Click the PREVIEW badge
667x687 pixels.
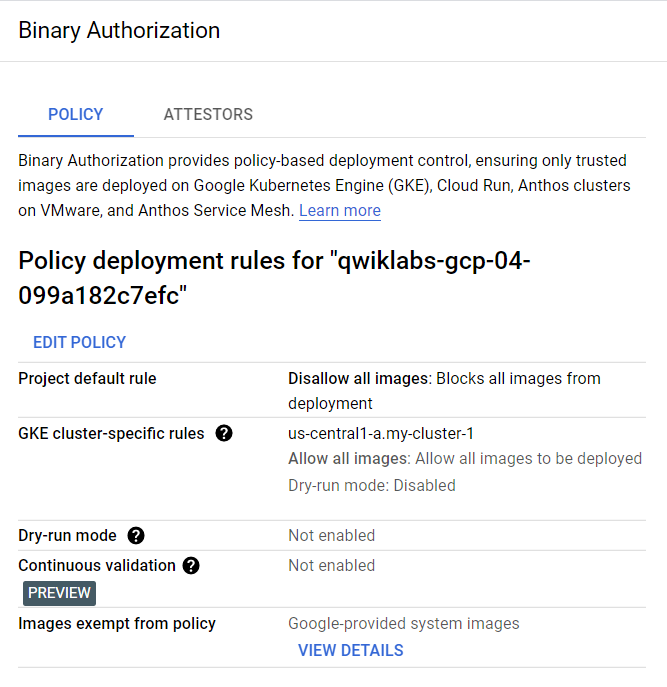point(59,593)
